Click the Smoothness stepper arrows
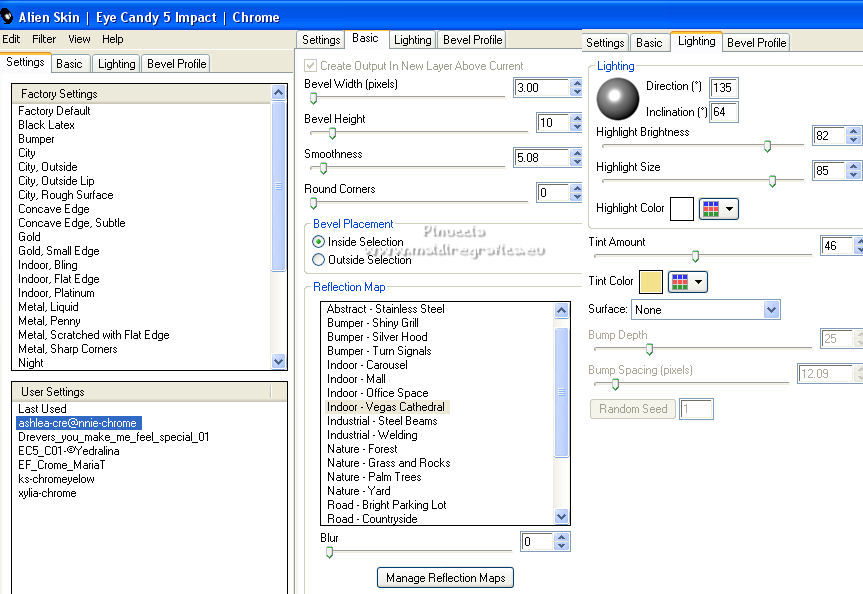This screenshot has width=863, height=594. [576, 157]
